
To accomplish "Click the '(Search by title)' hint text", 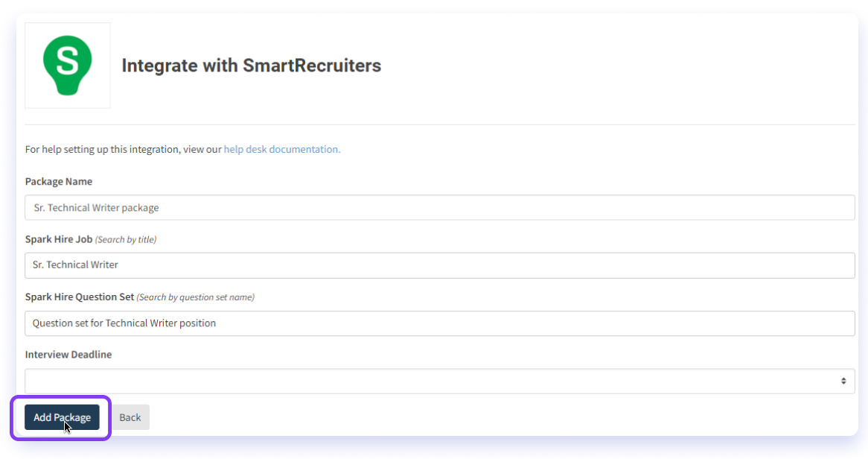I will 126,239.
